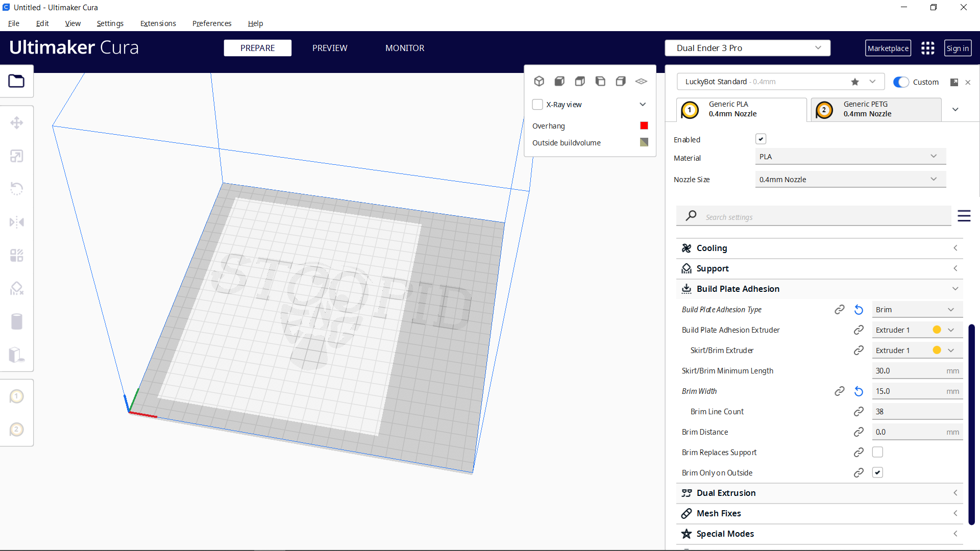980x551 pixels.
Task: Pop out the print settings panel
Action: (x=954, y=82)
